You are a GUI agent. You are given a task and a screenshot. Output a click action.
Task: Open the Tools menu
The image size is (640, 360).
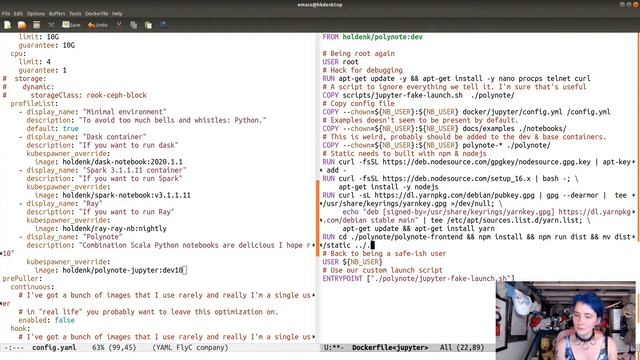pos(75,13)
